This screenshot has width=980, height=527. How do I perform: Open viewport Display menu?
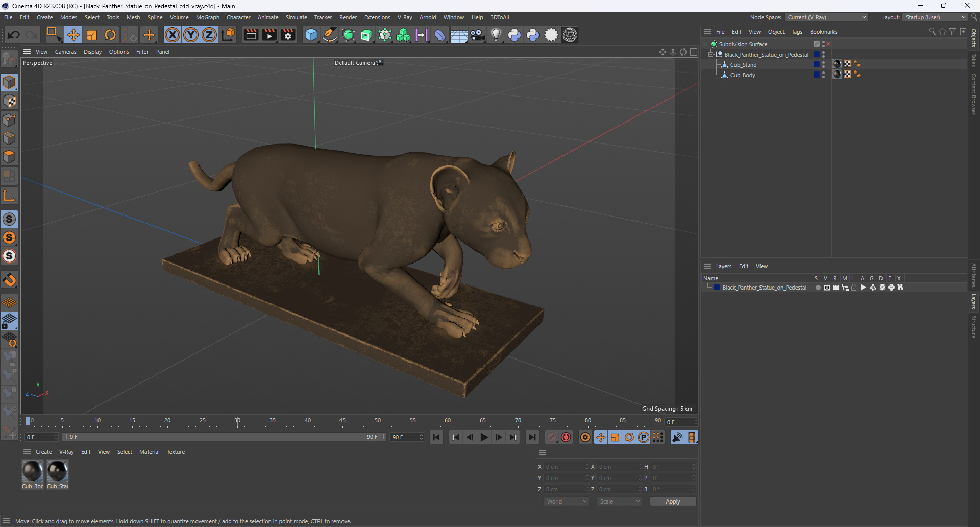tap(92, 52)
